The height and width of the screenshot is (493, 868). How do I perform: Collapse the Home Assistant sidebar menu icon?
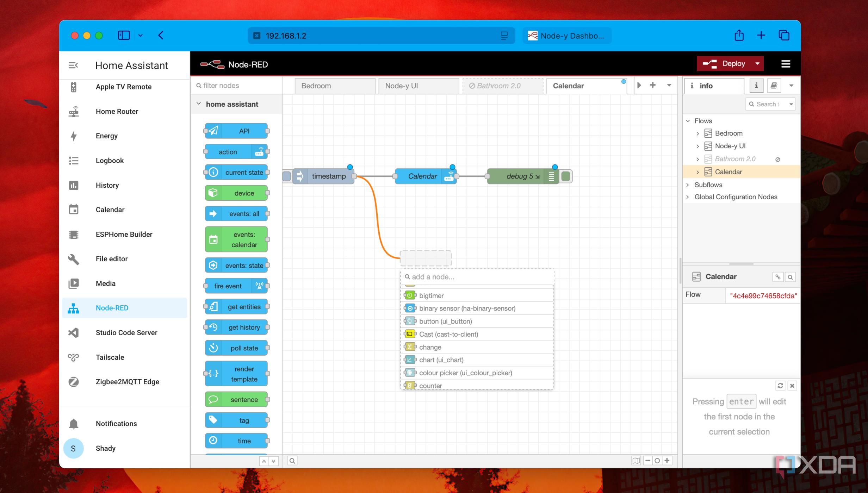[73, 65]
